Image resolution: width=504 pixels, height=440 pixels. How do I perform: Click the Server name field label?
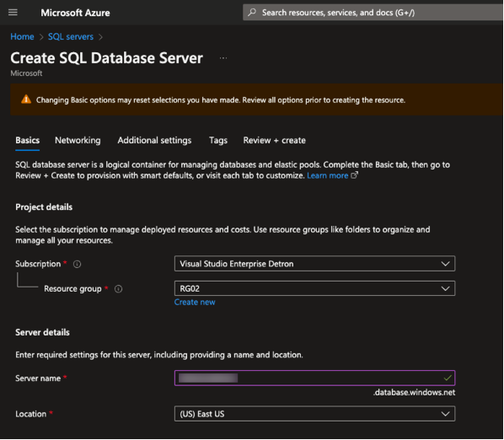pos(38,378)
